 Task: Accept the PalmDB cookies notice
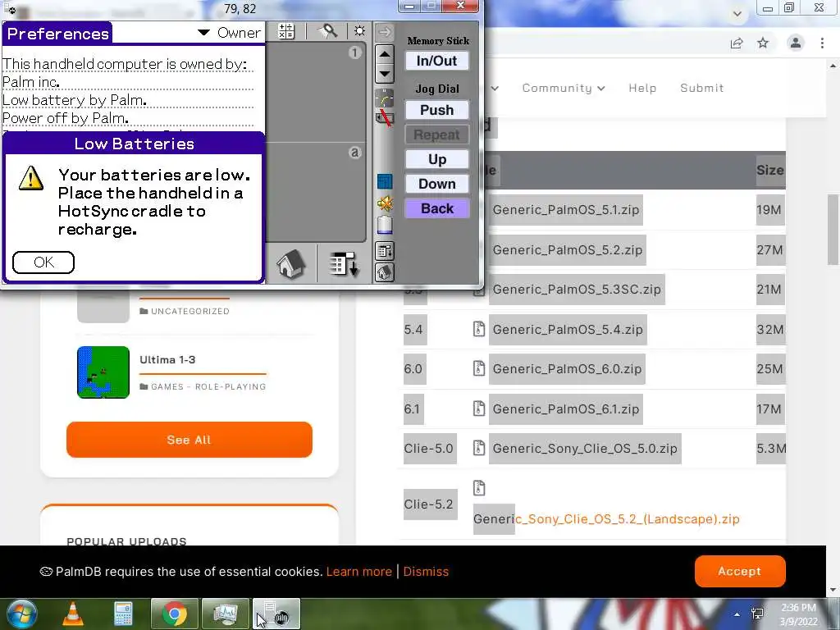click(x=740, y=571)
